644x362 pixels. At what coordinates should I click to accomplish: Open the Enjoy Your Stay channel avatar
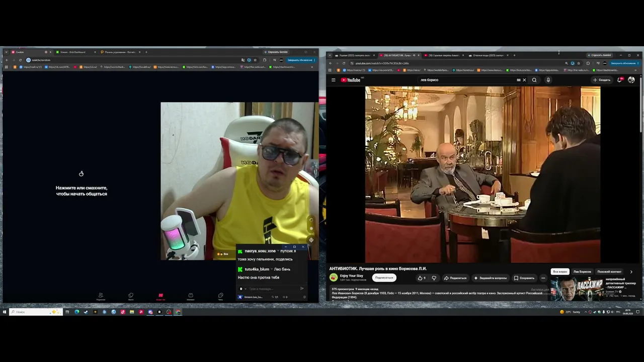tap(334, 278)
